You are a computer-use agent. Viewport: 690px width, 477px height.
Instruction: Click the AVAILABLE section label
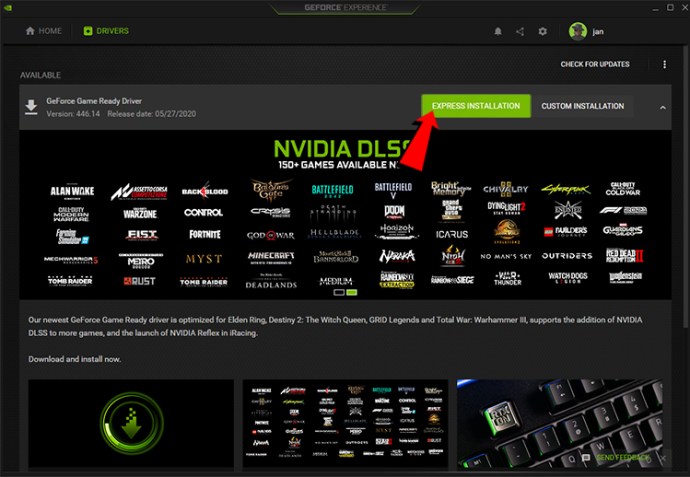pos(40,75)
